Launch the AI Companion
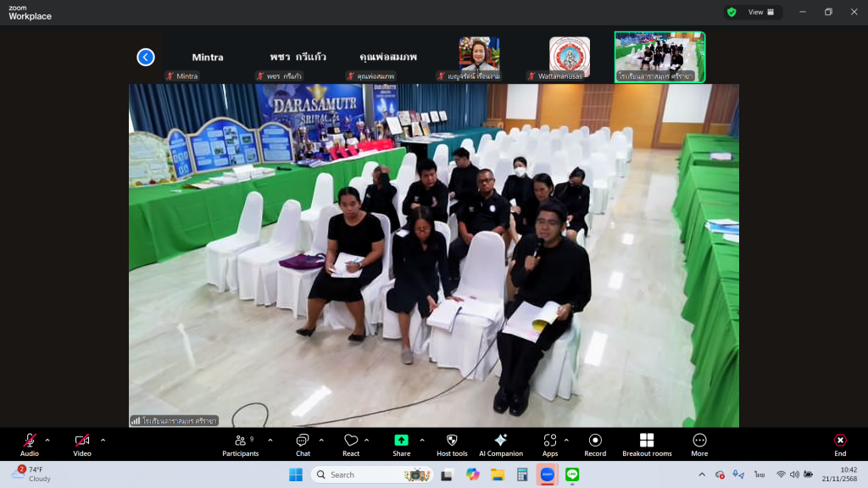 pos(501,444)
